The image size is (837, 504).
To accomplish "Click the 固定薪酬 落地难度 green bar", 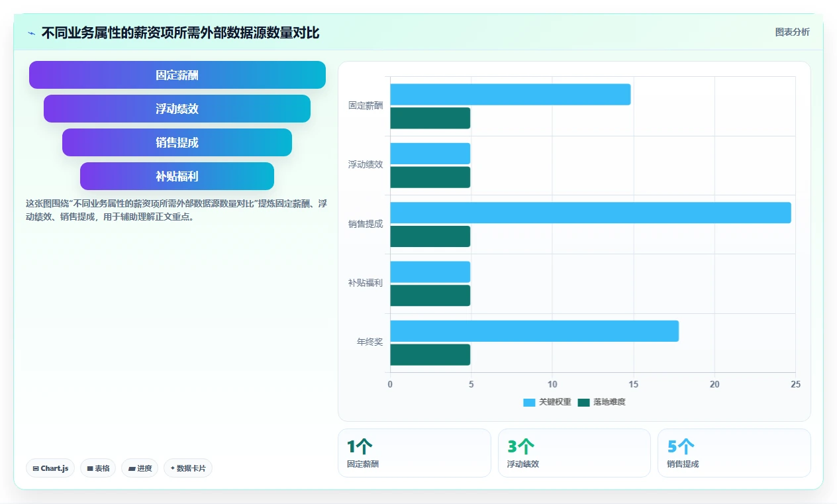I will pos(430,118).
